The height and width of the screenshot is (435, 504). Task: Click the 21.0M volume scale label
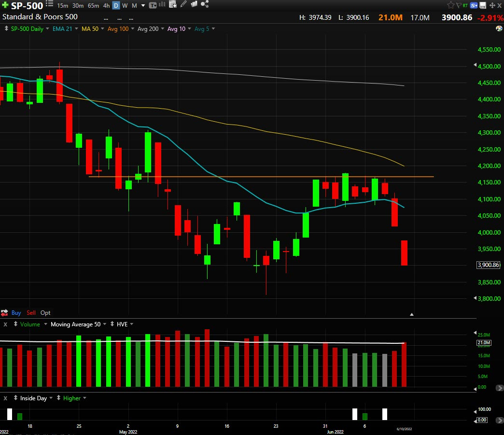click(x=484, y=343)
